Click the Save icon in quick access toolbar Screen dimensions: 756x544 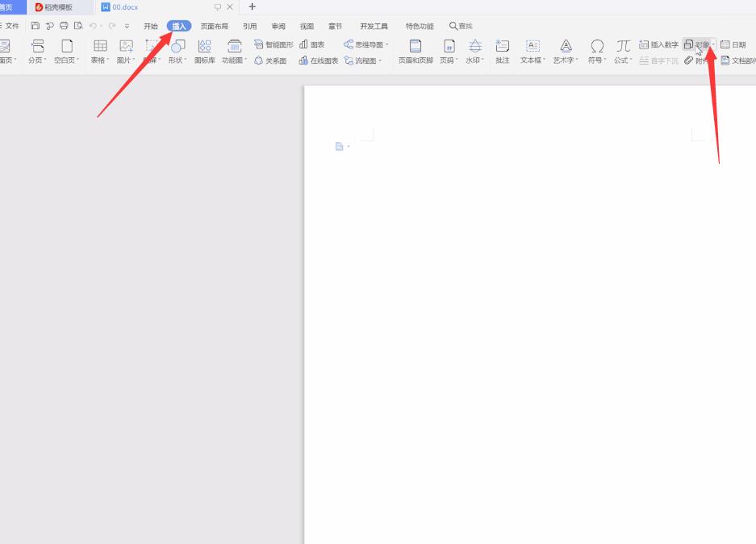pos(36,26)
